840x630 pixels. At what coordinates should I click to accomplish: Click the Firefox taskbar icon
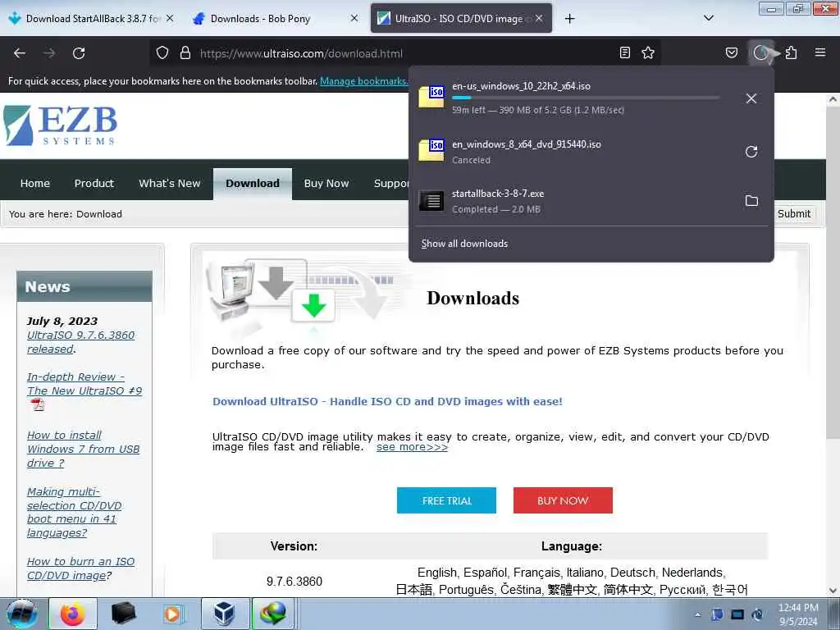(x=73, y=614)
